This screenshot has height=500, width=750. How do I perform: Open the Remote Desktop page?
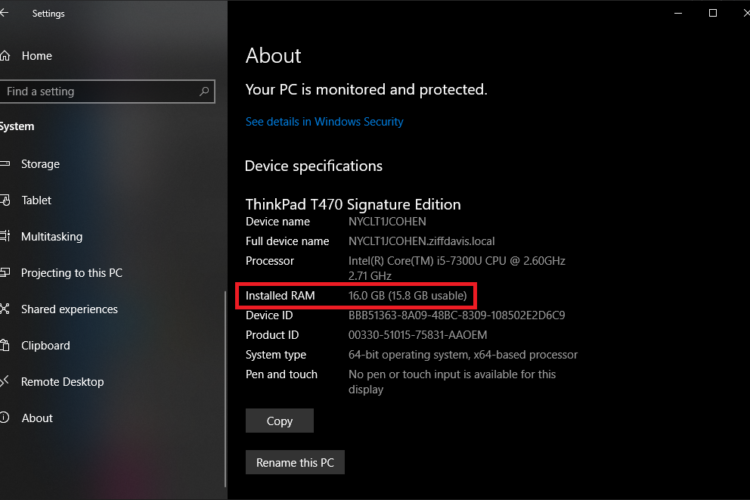[x=62, y=382]
